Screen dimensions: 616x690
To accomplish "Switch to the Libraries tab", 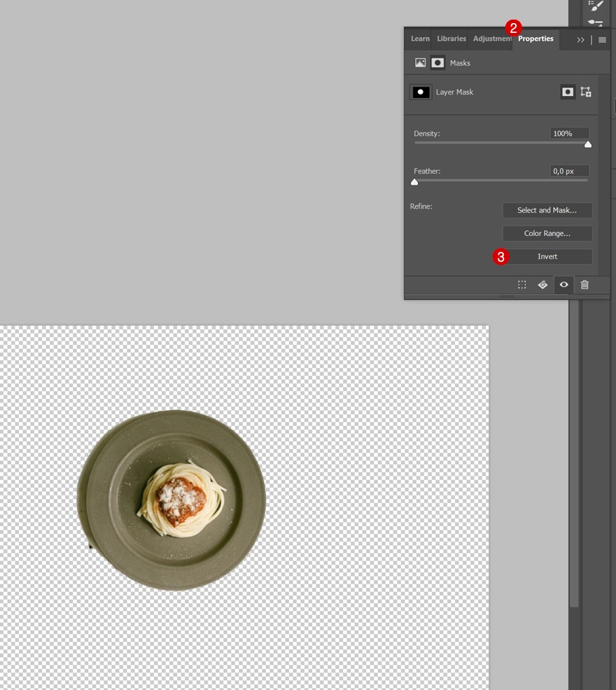I will click(x=451, y=38).
